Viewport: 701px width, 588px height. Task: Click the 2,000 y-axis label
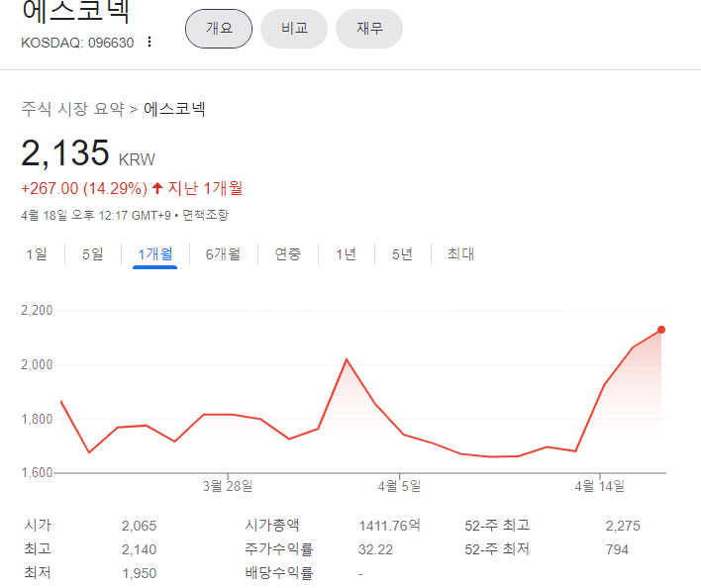tap(37, 364)
